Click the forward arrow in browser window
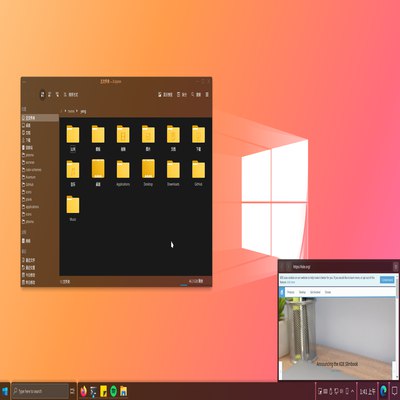Image resolution: width=400 pixels, height=400 pixels. pos(288,267)
